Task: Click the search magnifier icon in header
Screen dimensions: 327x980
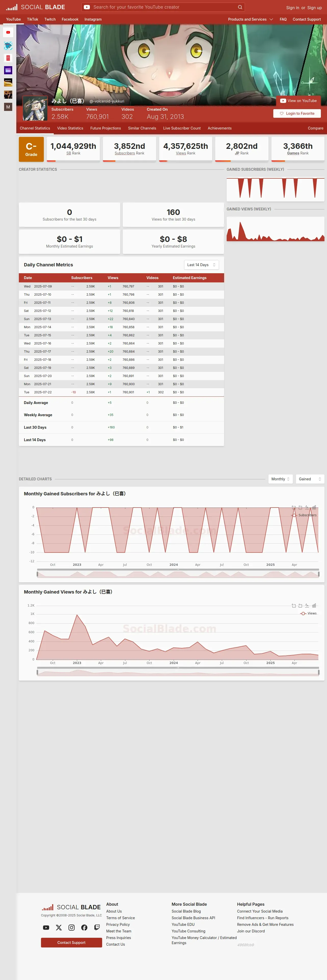Action: click(240, 7)
